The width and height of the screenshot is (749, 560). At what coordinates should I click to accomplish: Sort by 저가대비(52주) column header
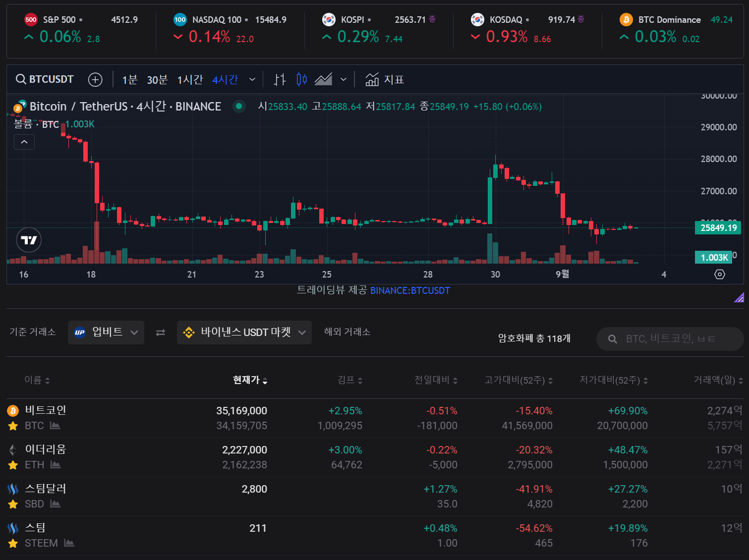pos(614,380)
